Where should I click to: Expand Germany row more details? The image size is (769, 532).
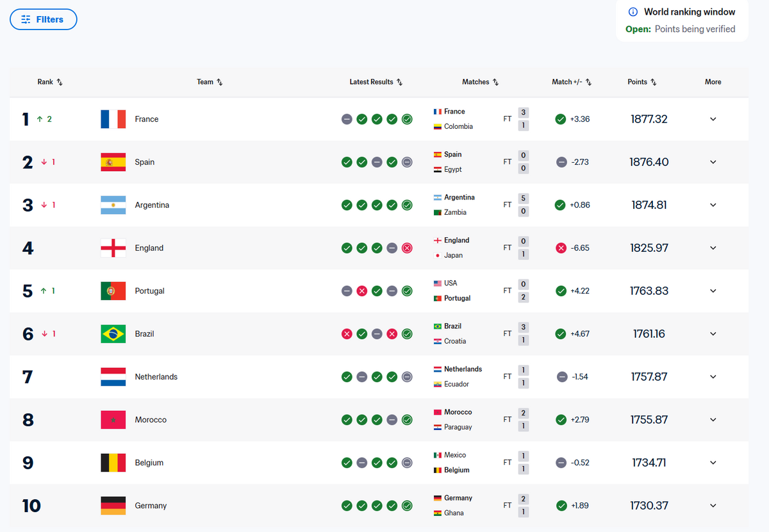713,506
